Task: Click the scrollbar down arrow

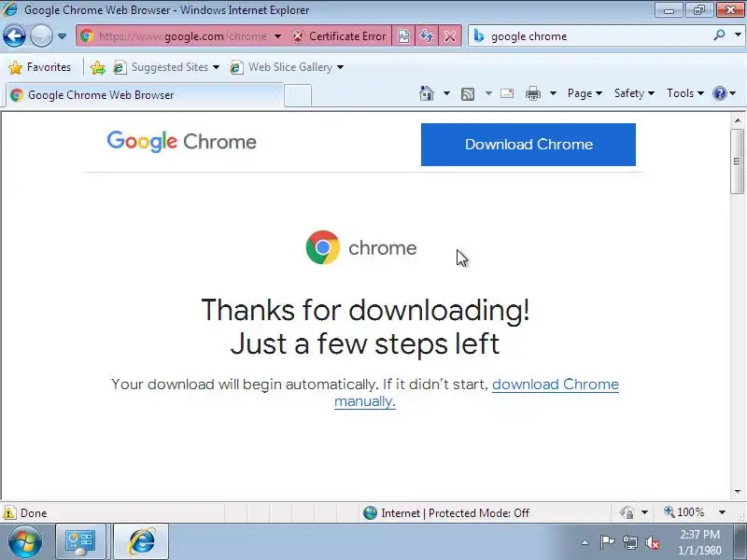Action: [738, 492]
